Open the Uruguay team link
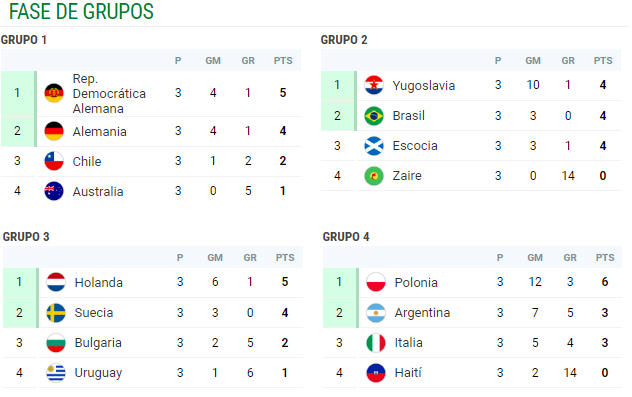 coord(98,373)
